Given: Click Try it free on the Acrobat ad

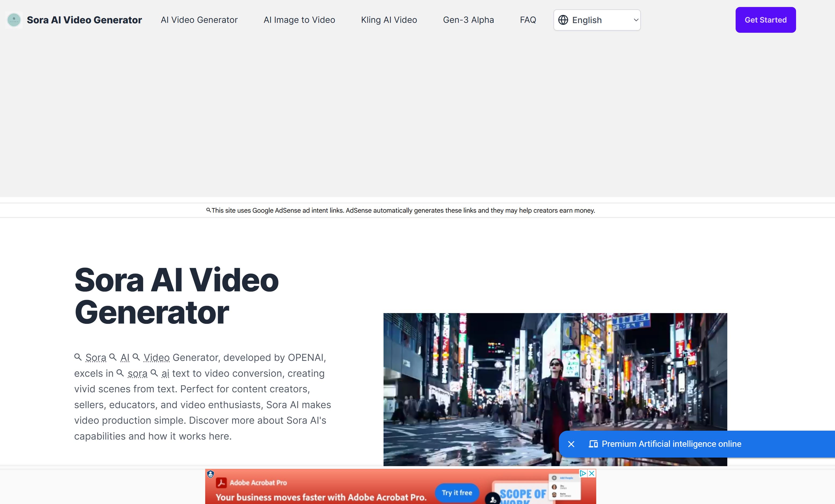Looking at the screenshot, I should (x=457, y=493).
